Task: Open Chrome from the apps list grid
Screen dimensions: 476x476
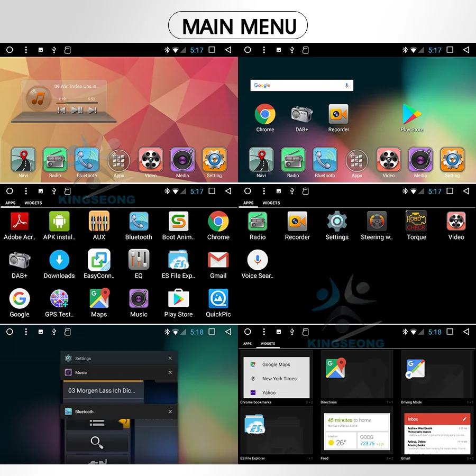Action: tap(218, 222)
